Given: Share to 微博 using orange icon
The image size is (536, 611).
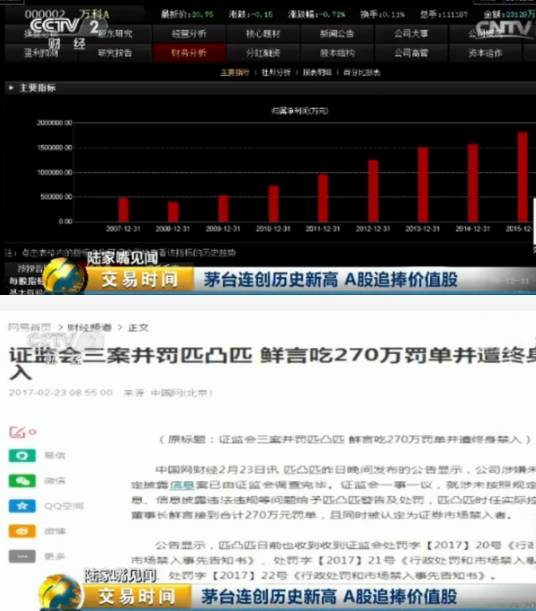Looking at the screenshot, I should tap(22, 531).
